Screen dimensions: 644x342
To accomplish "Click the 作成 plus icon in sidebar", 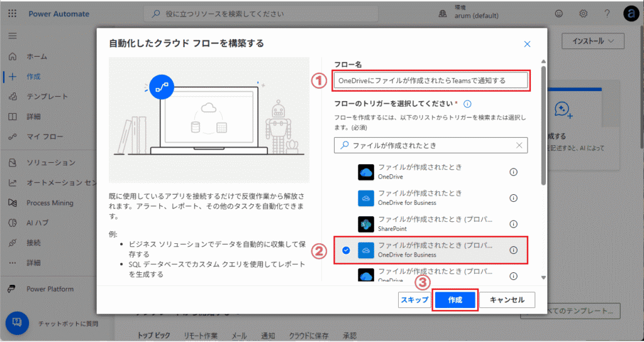I will coord(13,76).
